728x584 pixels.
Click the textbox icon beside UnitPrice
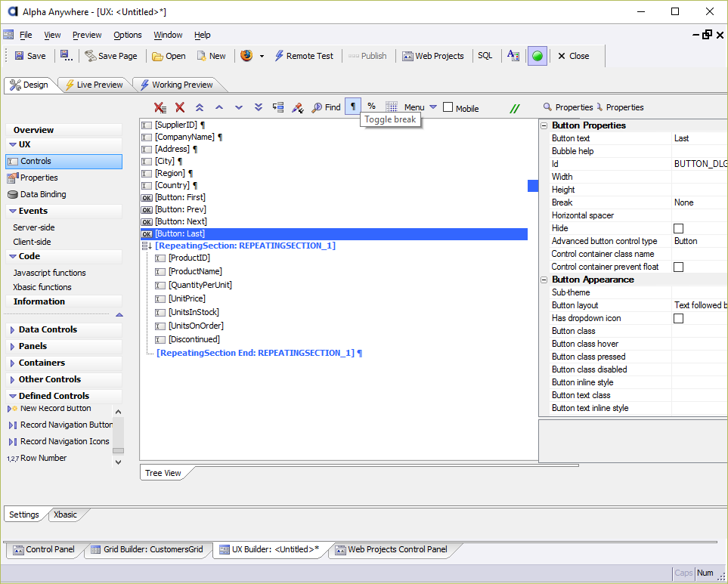(160, 299)
